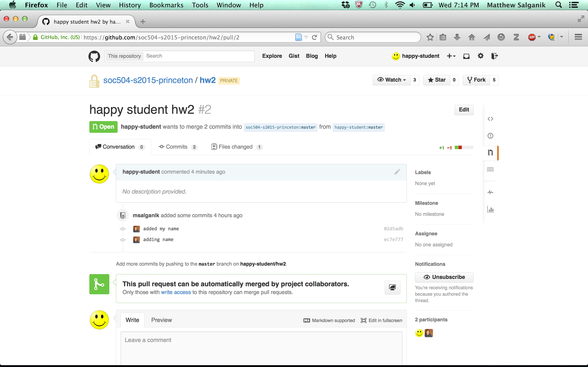588x367 pixels.
Task: Expand the Adblock Plus toolbar dropdown
Action: click(x=539, y=37)
